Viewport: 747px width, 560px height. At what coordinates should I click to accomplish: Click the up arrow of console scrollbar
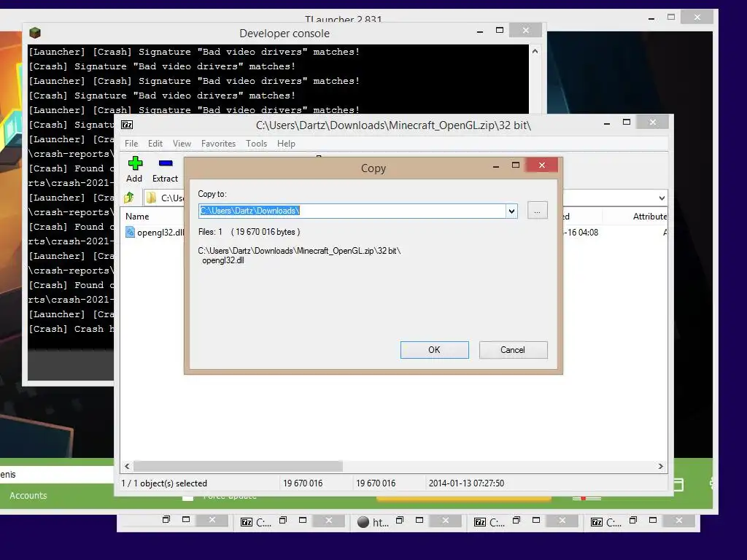535,51
